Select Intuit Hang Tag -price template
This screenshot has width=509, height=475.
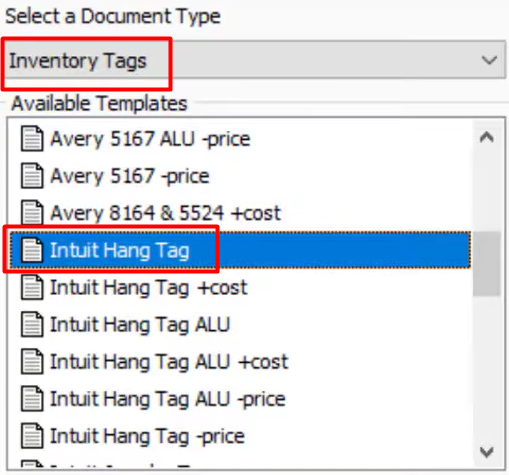click(147, 436)
